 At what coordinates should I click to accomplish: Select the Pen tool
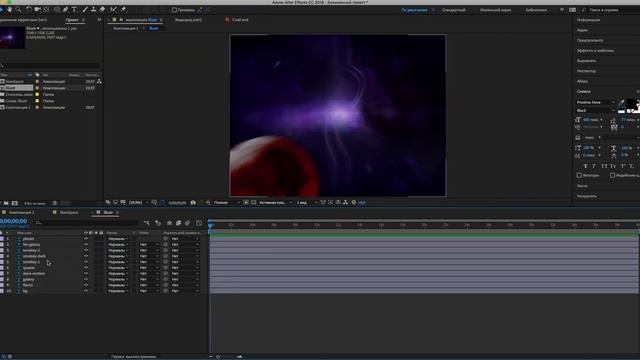click(65, 9)
